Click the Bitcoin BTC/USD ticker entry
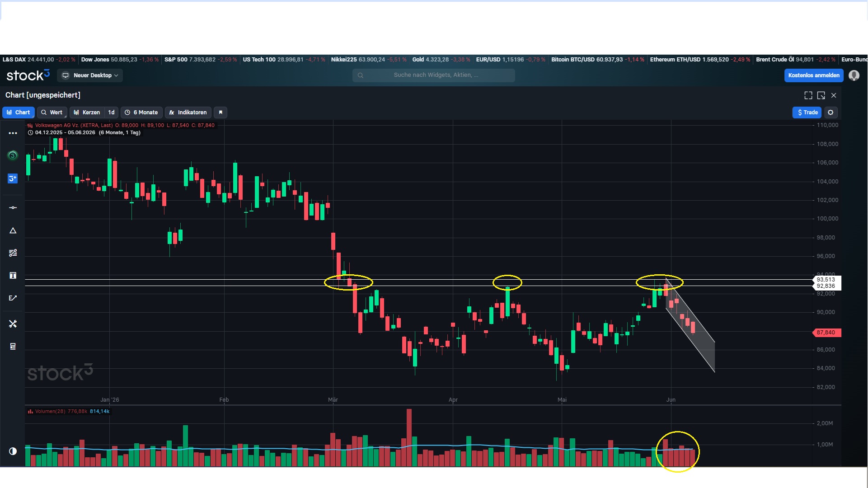Image resolution: width=868 pixels, height=488 pixels. pos(598,60)
